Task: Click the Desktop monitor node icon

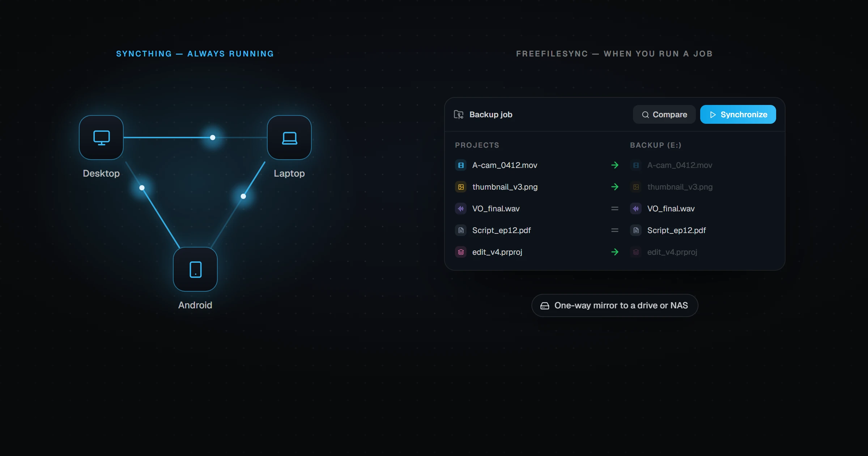Action: [x=101, y=138]
